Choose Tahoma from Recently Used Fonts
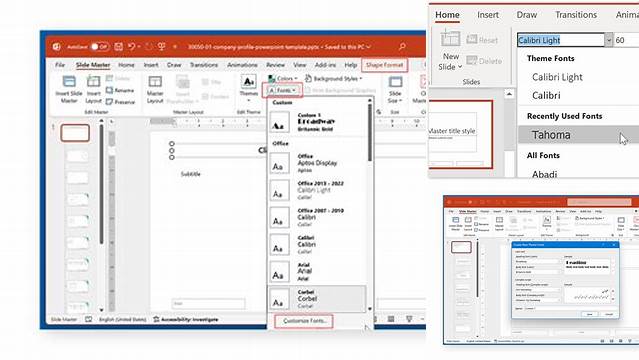 pos(551,135)
